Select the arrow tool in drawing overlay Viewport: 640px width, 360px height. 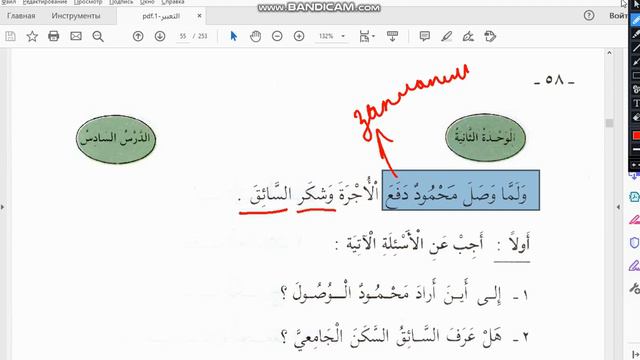click(636, 62)
